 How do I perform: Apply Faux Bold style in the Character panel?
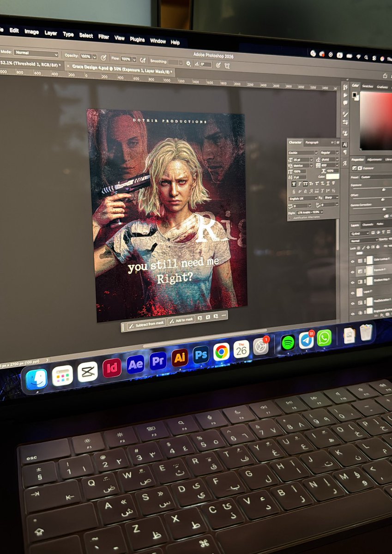click(x=294, y=184)
